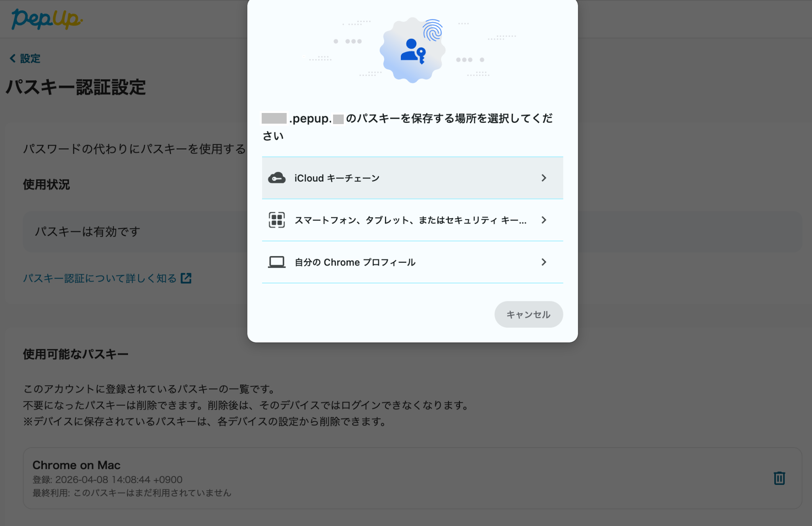This screenshot has width=812, height=526.
Task: Click the 使用可能なパスキー heading
Action: coord(76,354)
